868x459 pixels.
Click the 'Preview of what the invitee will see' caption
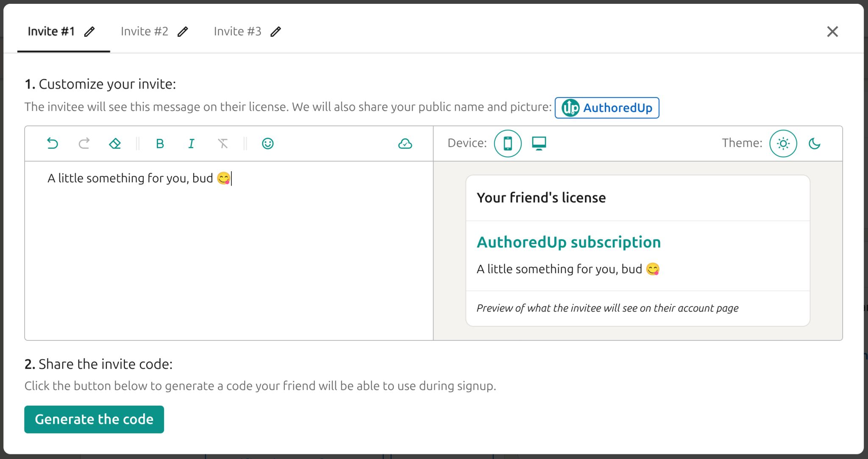click(x=607, y=308)
